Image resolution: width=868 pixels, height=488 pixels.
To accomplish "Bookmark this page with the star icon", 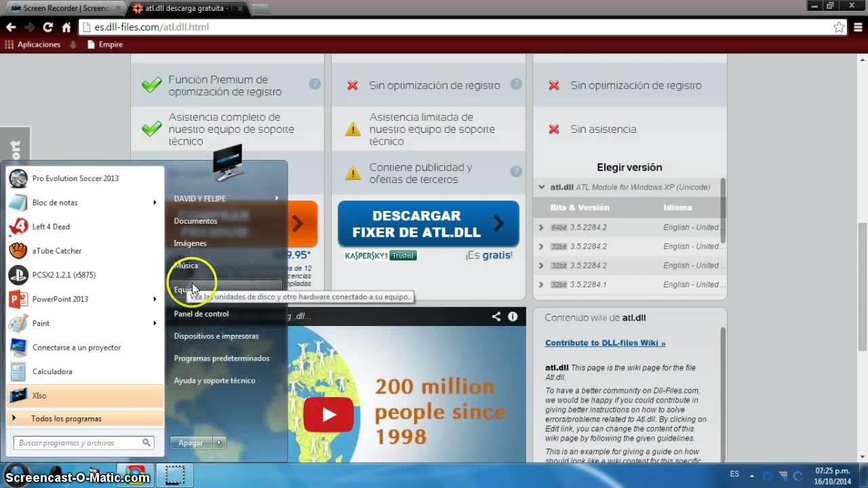I will pyautogui.click(x=839, y=27).
